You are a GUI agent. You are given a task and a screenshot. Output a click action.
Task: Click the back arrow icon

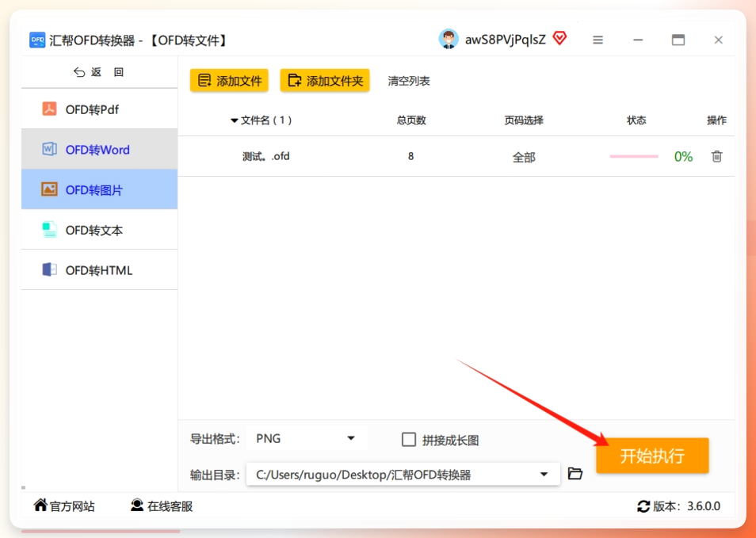point(79,72)
